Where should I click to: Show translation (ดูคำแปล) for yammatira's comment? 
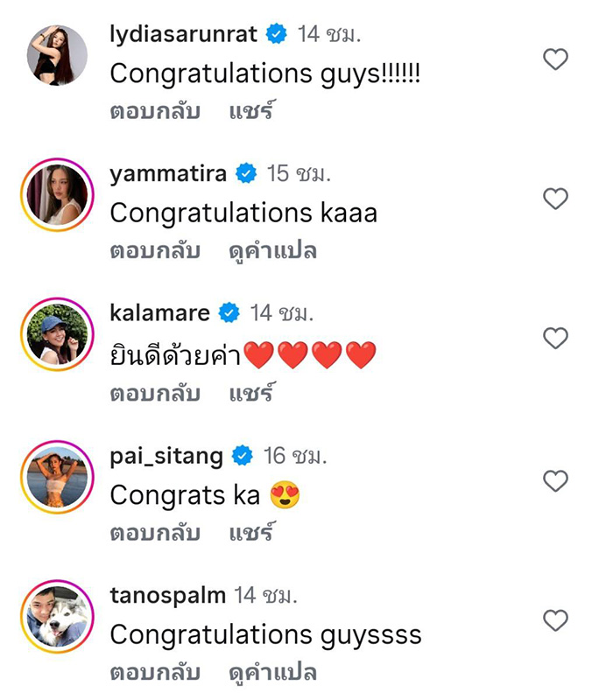pyautogui.click(x=272, y=251)
